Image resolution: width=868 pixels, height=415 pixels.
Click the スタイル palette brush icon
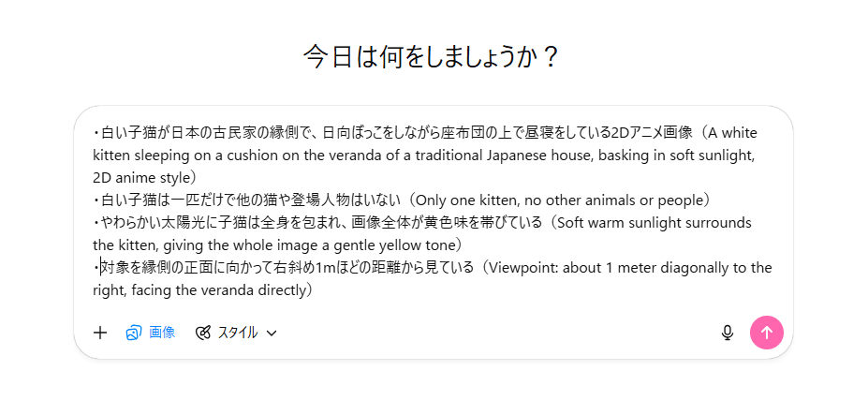203,333
